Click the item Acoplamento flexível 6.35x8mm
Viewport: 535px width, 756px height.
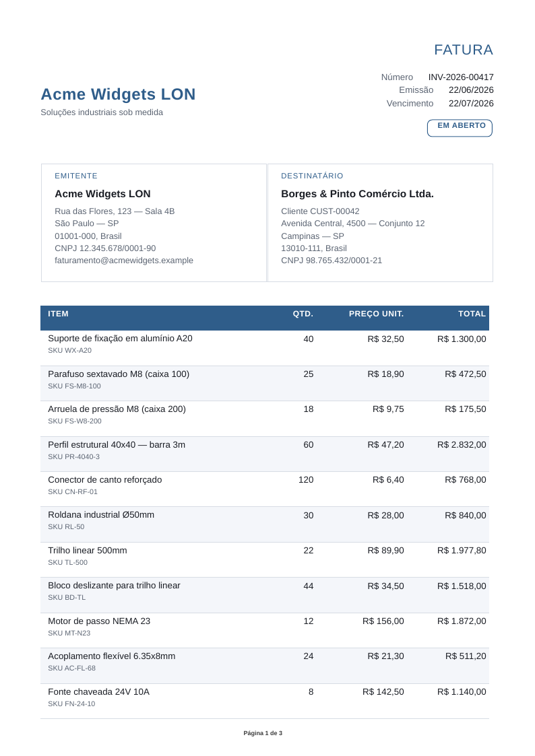point(112,656)
